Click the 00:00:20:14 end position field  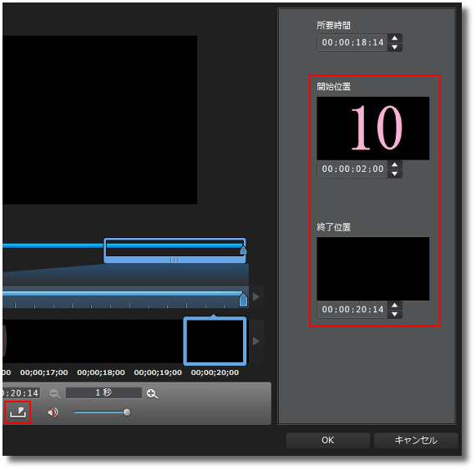pyautogui.click(x=352, y=310)
